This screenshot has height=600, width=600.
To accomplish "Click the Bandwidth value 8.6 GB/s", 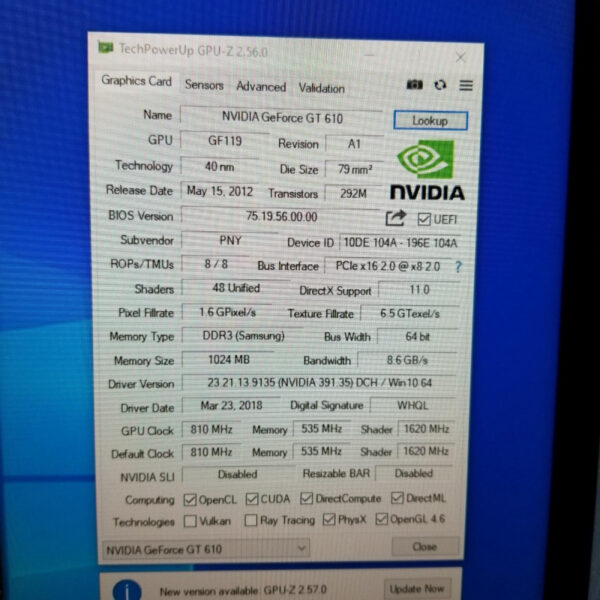I will [x=407, y=360].
